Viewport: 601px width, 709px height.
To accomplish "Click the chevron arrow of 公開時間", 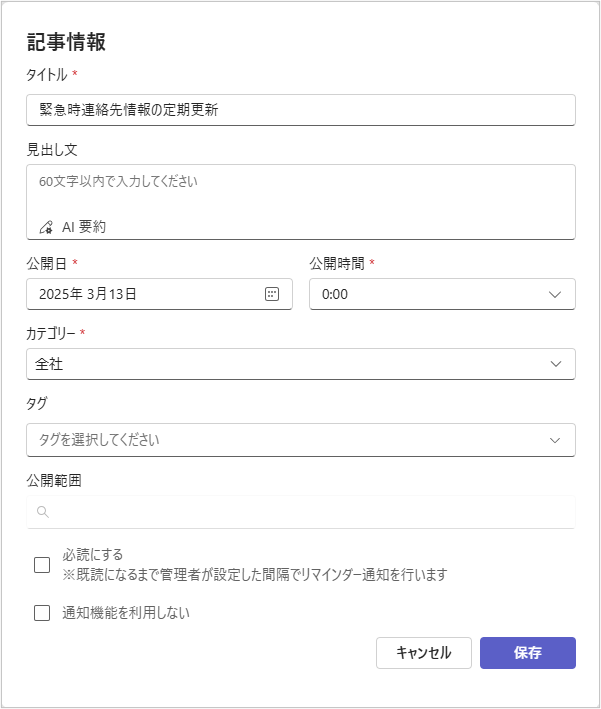I will 555,294.
